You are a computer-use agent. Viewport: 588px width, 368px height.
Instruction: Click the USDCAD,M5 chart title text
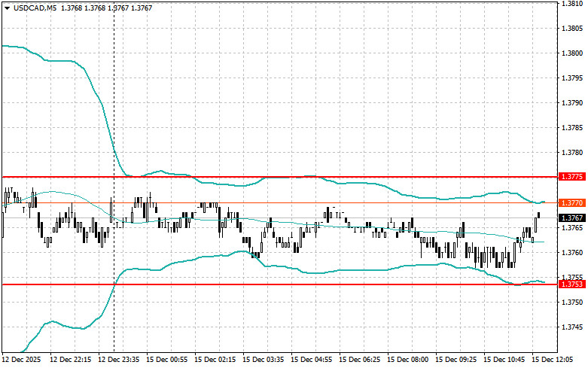pos(35,8)
